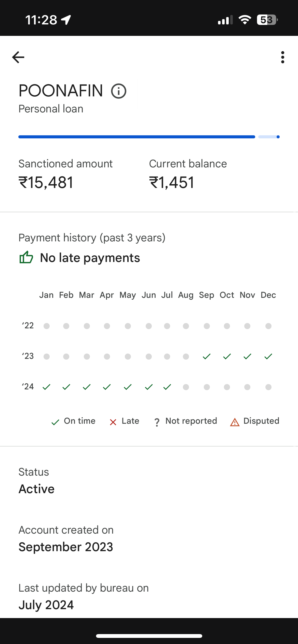The width and height of the screenshot is (298, 644).
Task: Tap the back arrow
Action: point(18,57)
